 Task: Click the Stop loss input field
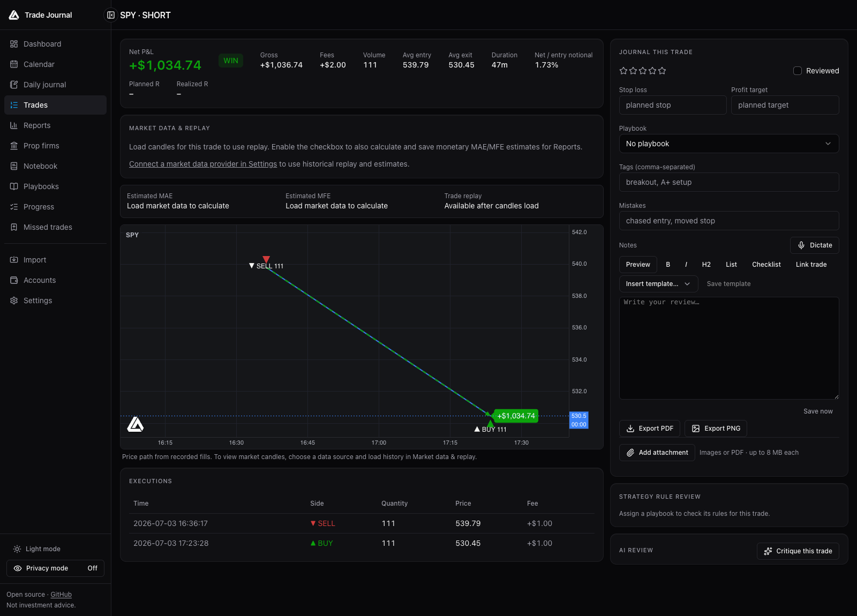[673, 105]
